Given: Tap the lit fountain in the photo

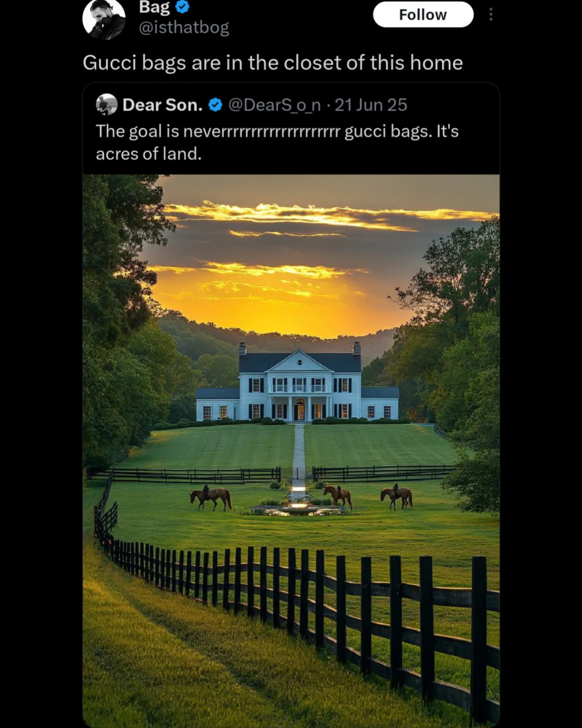Looking at the screenshot, I should pyautogui.click(x=299, y=506).
